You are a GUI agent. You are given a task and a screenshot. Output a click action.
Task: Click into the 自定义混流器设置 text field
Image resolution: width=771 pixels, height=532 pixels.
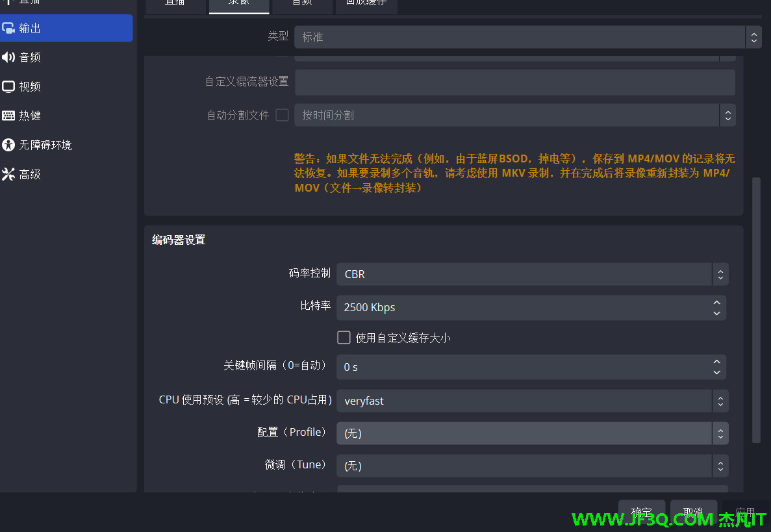(x=514, y=82)
